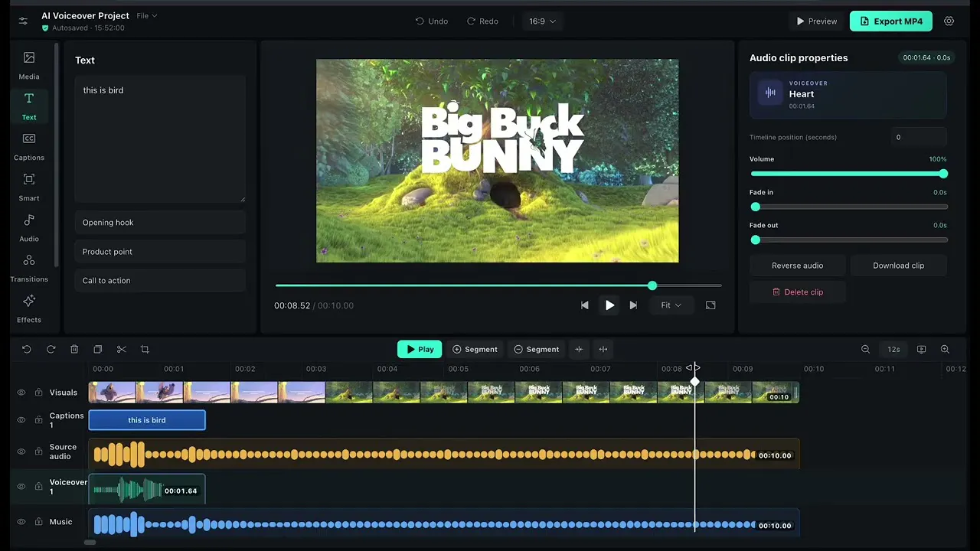The width and height of the screenshot is (980, 551).
Task: Click the Heart voiceover clip card
Action: point(848,95)
